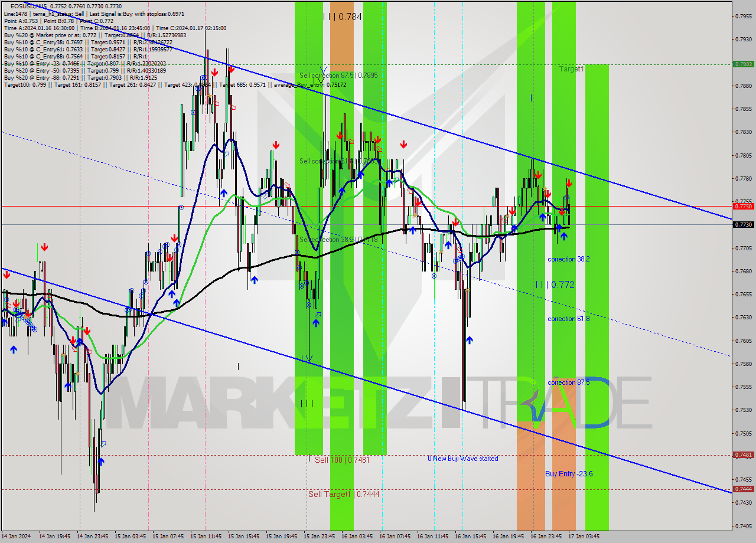Click the 'Sell correction 38.2' label
The height and width of the screenshot is (543, 756).
338,240
